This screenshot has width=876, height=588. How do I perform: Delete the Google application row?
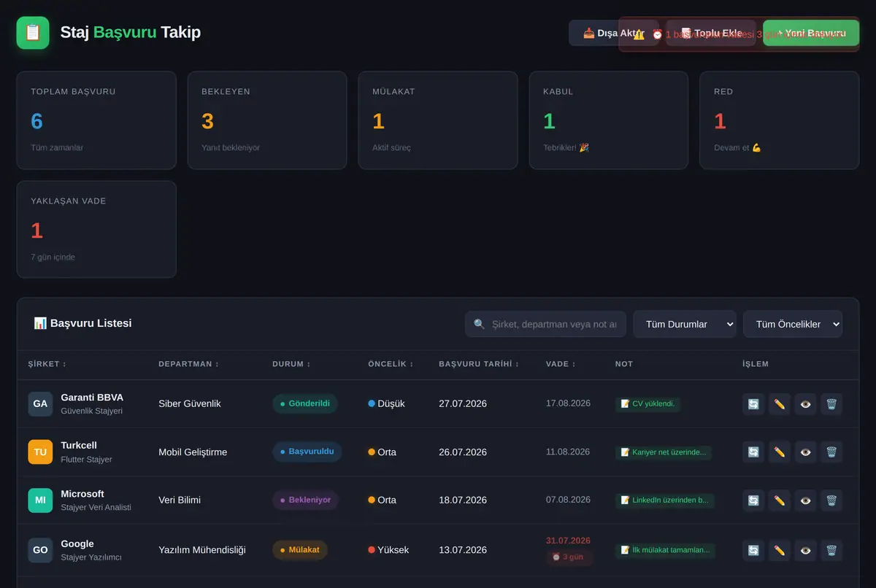click(x=831, y=550)
